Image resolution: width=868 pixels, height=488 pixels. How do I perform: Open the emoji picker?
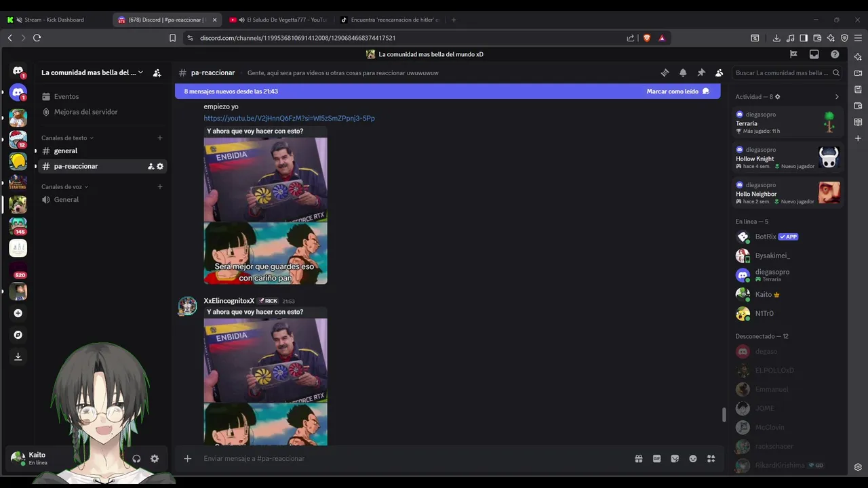(x=693, y=459)
